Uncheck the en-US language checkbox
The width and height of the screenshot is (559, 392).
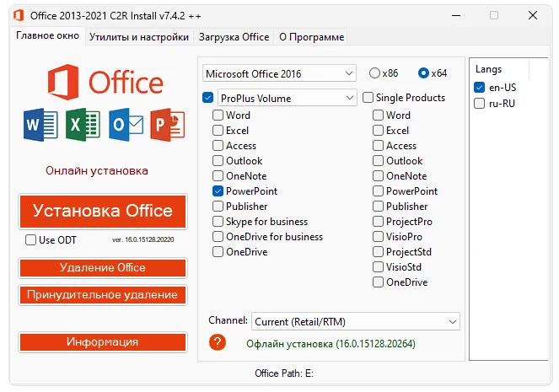point(480,88)
